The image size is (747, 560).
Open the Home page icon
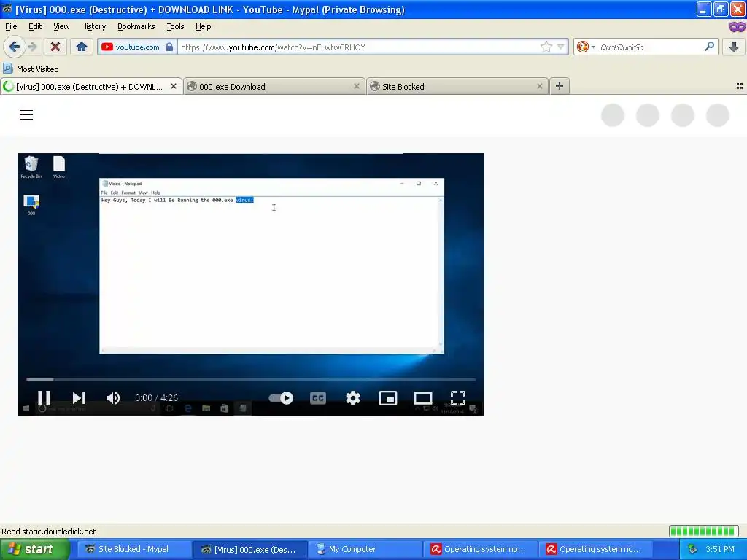(82, 47)
